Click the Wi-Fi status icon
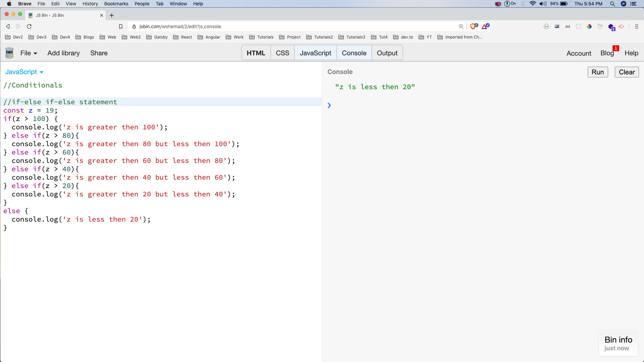This screenshot has height=362, width=644. 533,4
